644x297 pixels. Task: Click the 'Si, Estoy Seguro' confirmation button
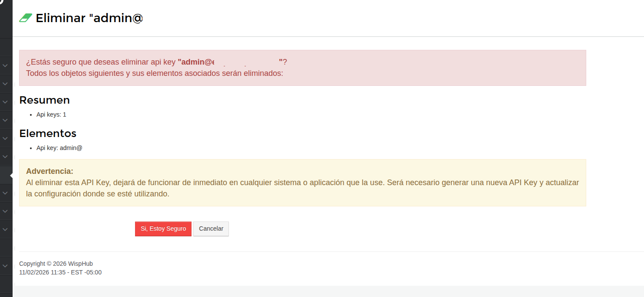click(163, 228)
